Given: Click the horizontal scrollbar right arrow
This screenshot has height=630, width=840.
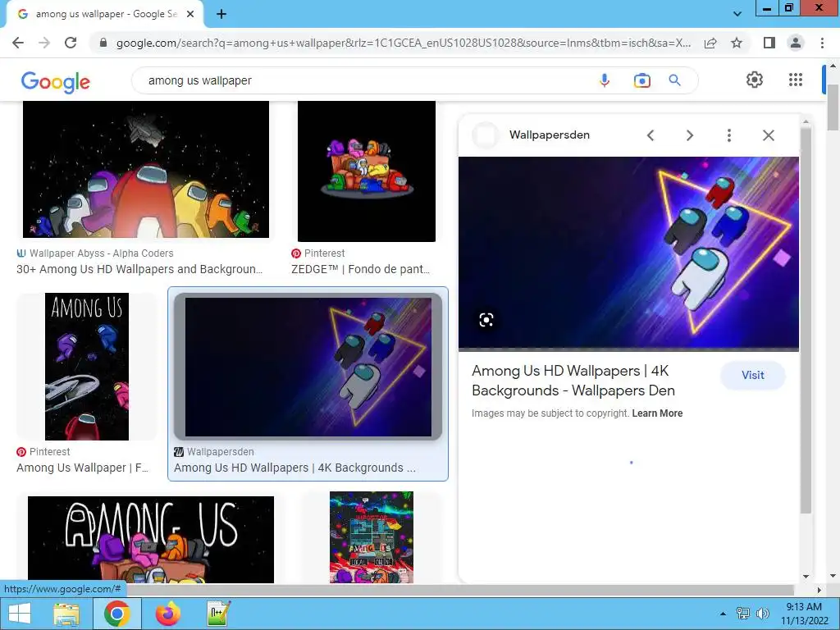Looking at the screenshot, I should [819, 590].
